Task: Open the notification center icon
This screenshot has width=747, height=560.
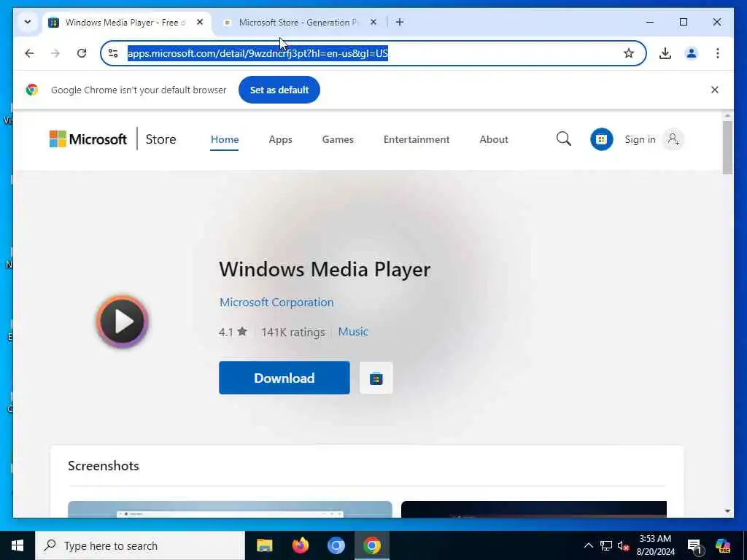Action: coord(694,546)
